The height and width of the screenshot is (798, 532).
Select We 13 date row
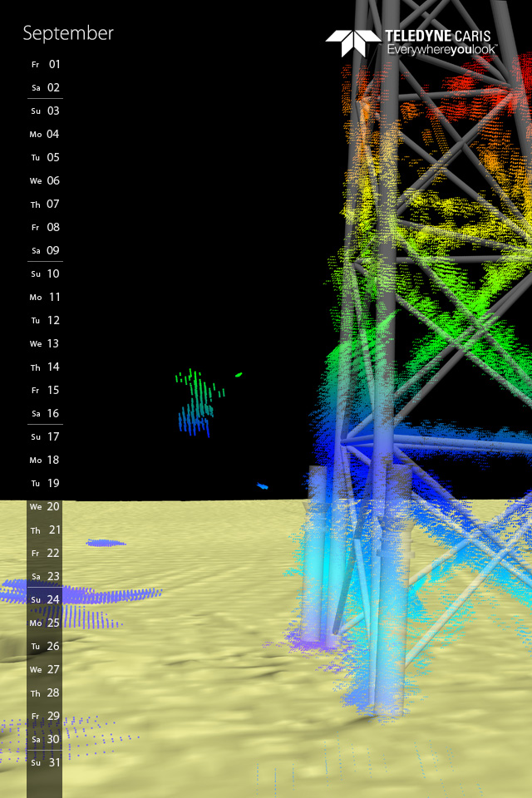pyautogui.click(x=45, y=343)
